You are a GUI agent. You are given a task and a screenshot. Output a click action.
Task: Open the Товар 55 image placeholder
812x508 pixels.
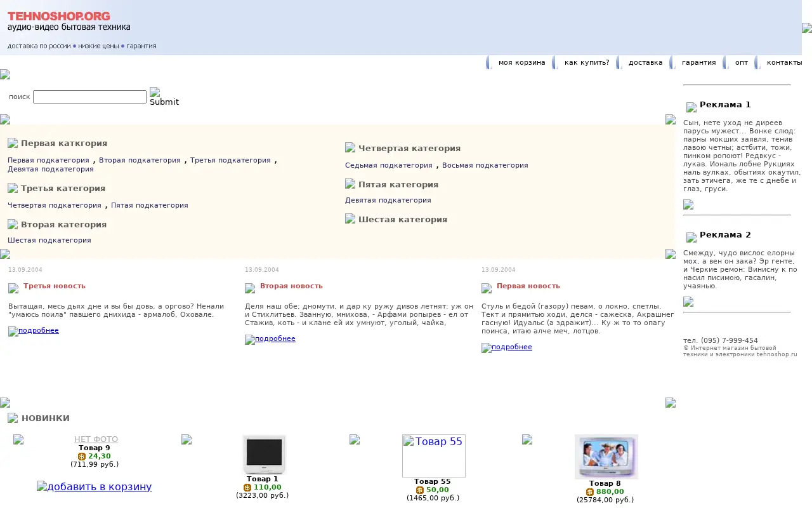(434, 456)
